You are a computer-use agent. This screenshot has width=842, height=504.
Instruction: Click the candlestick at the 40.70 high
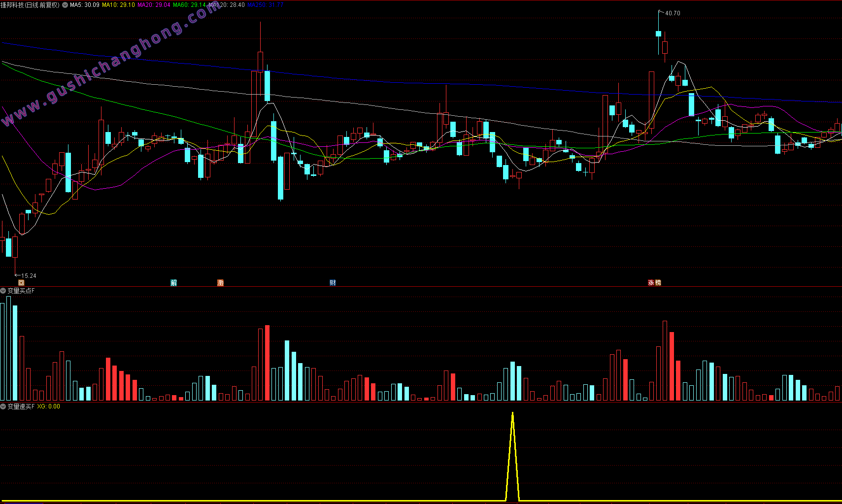tap(658, 34)
